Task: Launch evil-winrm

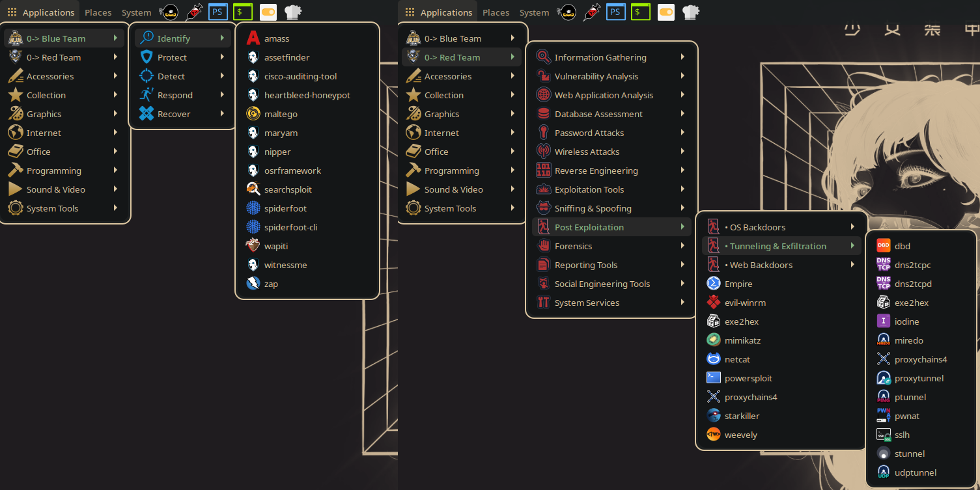Action: coord(746,302)
